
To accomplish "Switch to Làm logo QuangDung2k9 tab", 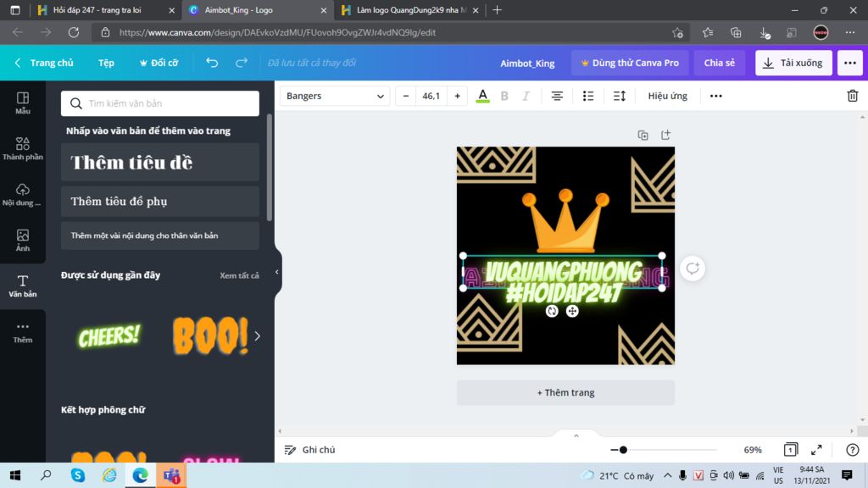I will click(409, 10).
